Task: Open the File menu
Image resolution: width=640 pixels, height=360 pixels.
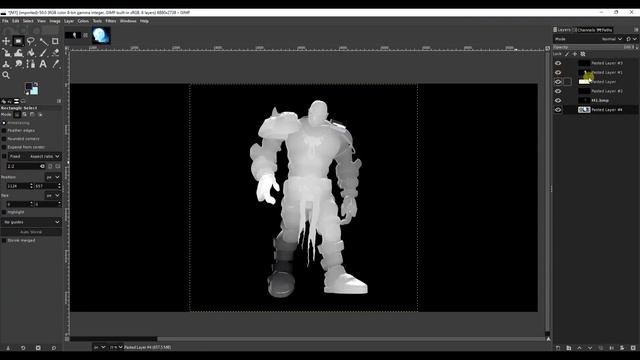Action: click(x=5, y=21)
